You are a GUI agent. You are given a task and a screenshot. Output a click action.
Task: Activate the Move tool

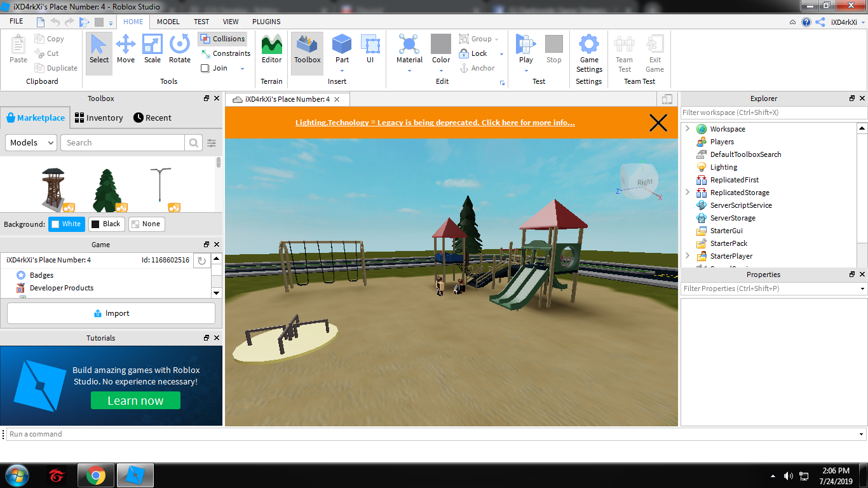point(126,50)
